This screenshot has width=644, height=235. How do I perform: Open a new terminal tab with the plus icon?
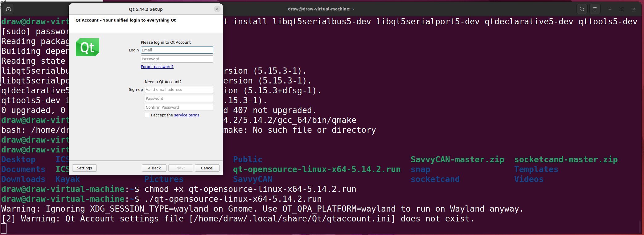click(x=8, y=9)
